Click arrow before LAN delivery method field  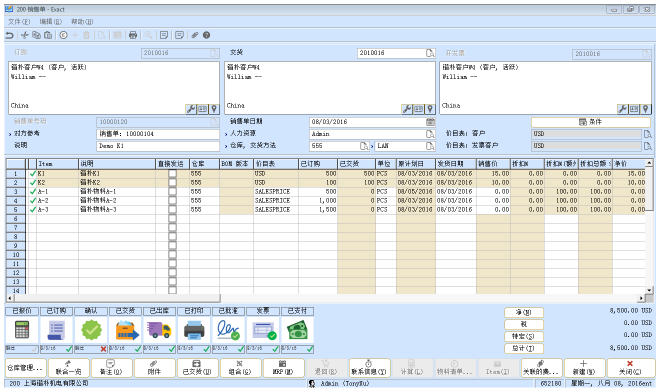pos(372,146)
